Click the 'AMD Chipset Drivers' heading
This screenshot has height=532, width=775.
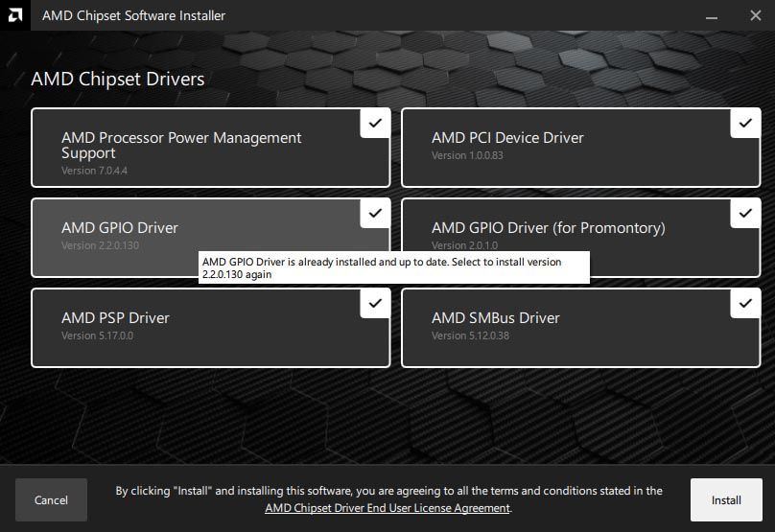coord(118,79)
